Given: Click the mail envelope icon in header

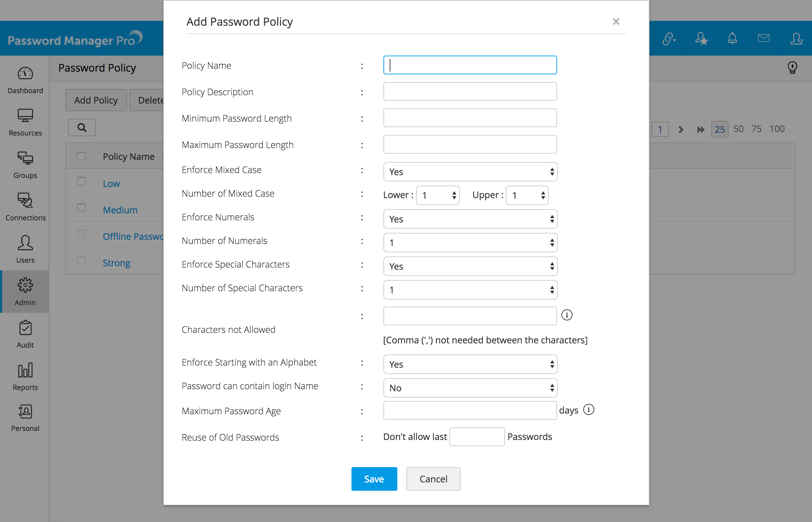Looking at the screenshot, I should pos(763,38).
